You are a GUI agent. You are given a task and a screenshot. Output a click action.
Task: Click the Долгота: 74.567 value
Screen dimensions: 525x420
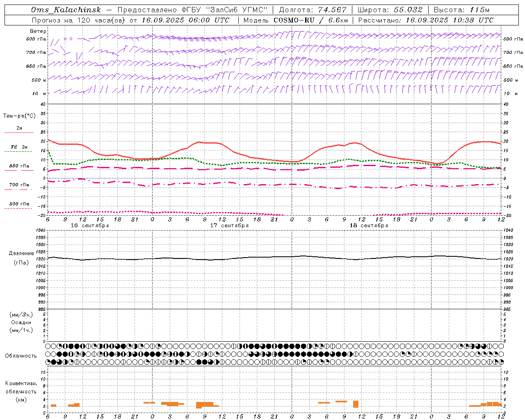coord(313,10)
